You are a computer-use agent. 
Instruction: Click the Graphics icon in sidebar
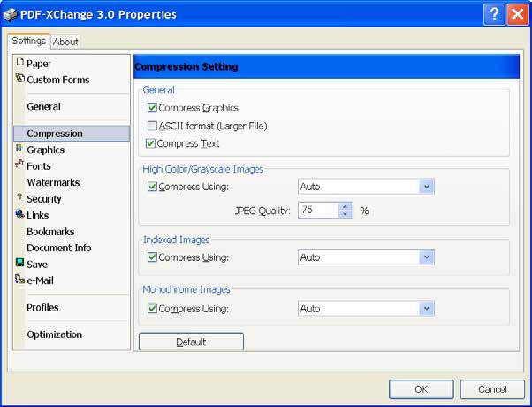point(19,148)
